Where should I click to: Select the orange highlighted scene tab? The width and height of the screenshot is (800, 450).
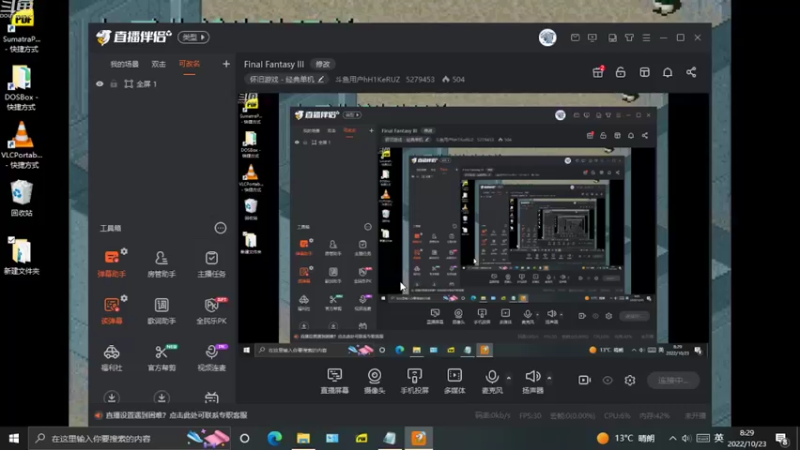click(189, 64)
